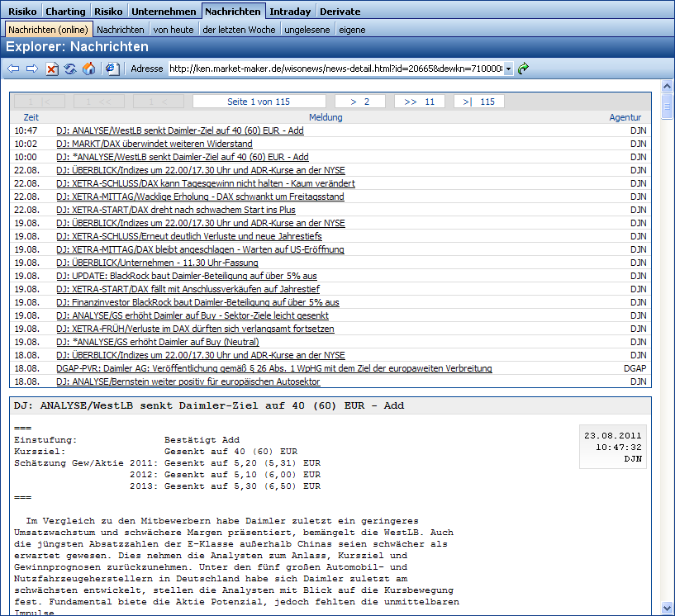Open the address URL dropdown
The image size is (675, 616).
[x=508, y=69]
